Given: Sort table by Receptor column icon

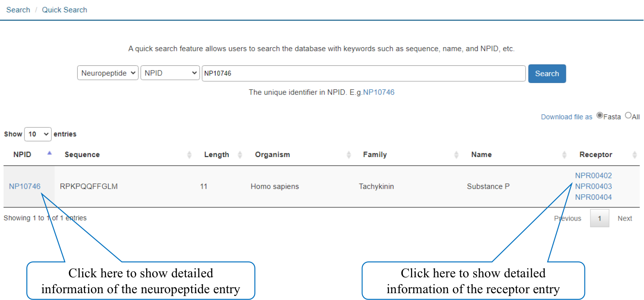Looking at the screenshot, I should point(635,155).
